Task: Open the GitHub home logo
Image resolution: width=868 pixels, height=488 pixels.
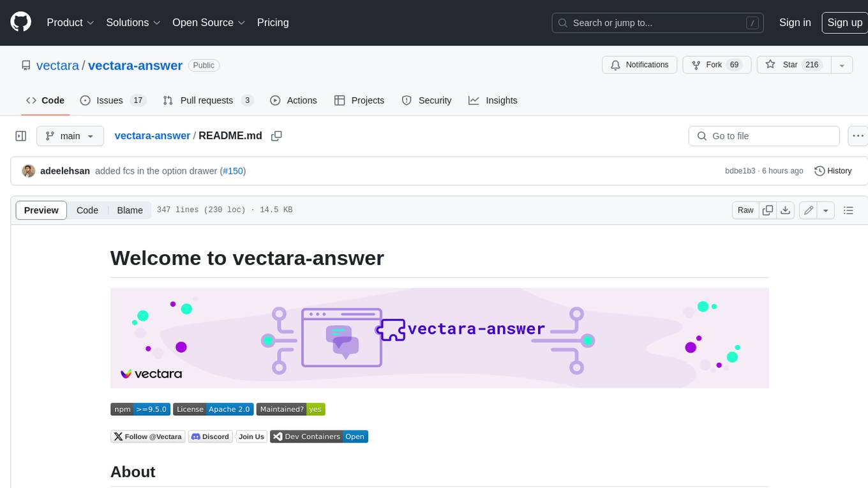Action: [x=21, y=22]
